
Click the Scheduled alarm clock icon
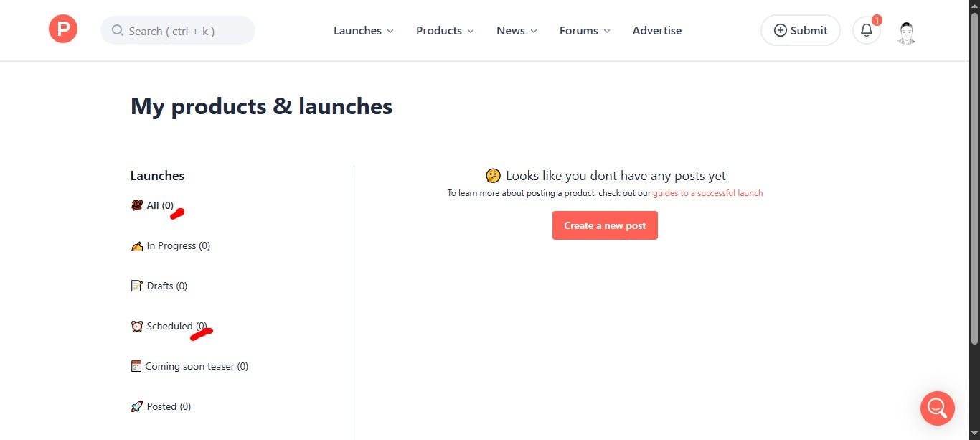pyautogui.click(x=137, y=326)
